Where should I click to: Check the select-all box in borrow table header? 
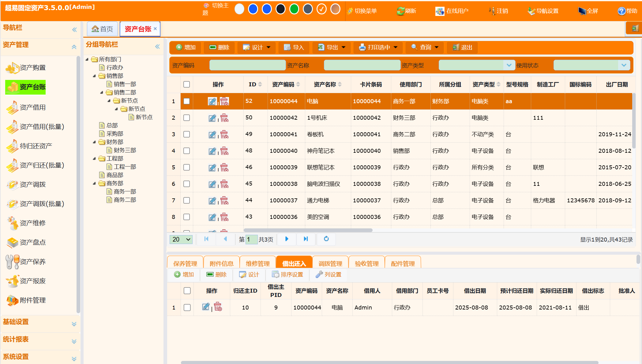[x=187, y=291]
